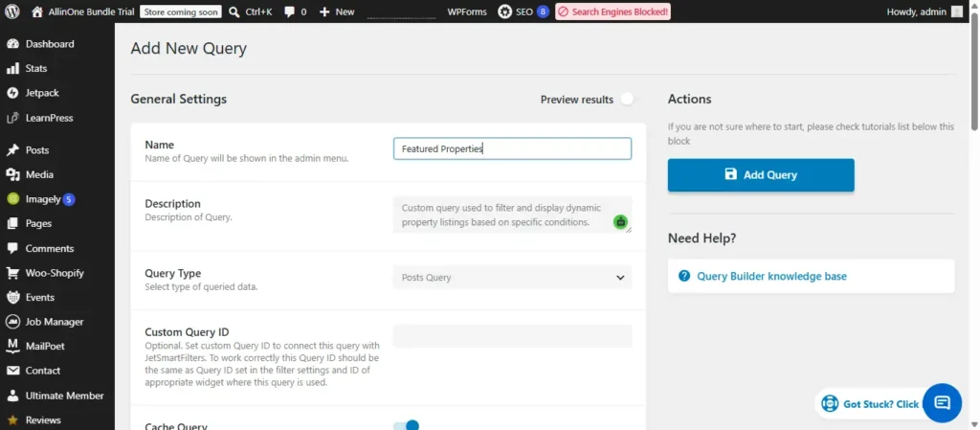980x430 pixels.
Task: Click the Job Manager icon
Action: (12, 321)
